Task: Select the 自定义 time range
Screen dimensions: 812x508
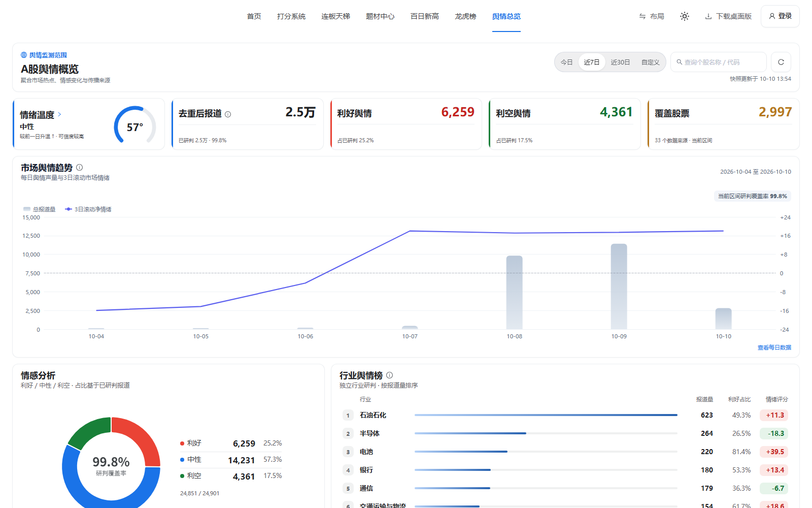Action: click(650, 62)
